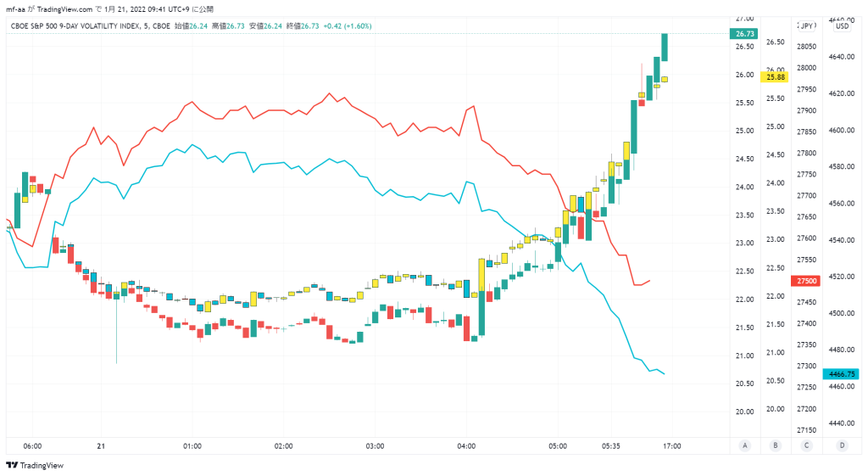The height and width of the screenshot is (476, 868).
Task: Click the 27150 value on scale C
Action: tap(807, 430)
